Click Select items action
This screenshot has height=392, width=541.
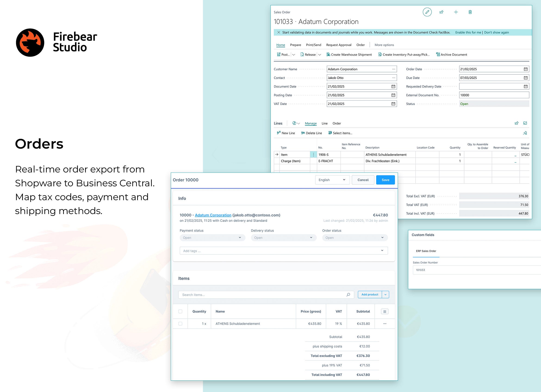click(340, 133)
